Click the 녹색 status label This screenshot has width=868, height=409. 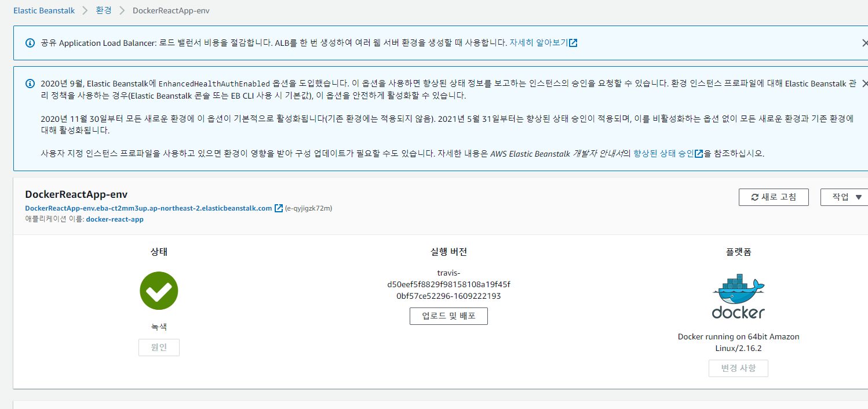point(159,327)
